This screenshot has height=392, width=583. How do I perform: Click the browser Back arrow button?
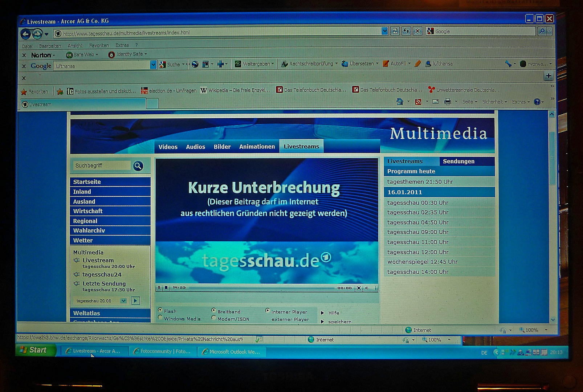[25, 34]
